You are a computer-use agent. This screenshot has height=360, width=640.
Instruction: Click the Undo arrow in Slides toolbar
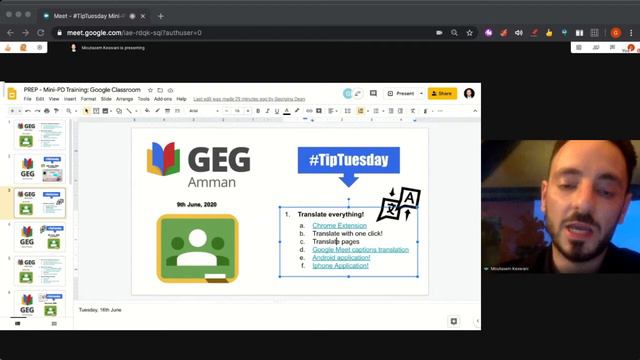pyautogui.click(x=28, y=111)
